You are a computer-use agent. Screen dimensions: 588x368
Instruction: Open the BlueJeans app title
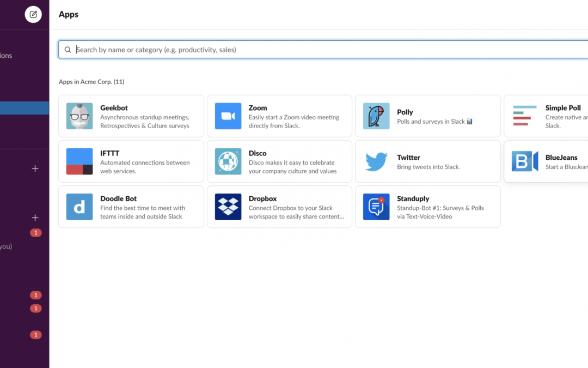(x=561, y=158)
